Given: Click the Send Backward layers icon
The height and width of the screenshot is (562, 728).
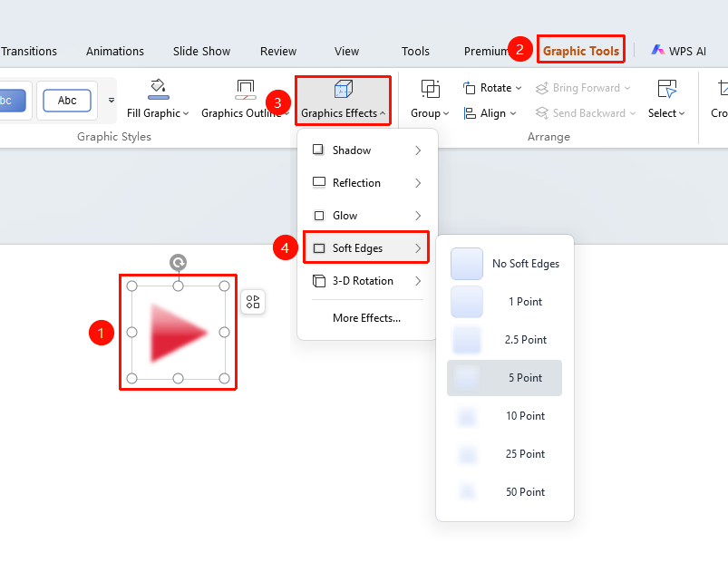Looking at the screenshot, I should pyautogui.click(x=542, y=112).
